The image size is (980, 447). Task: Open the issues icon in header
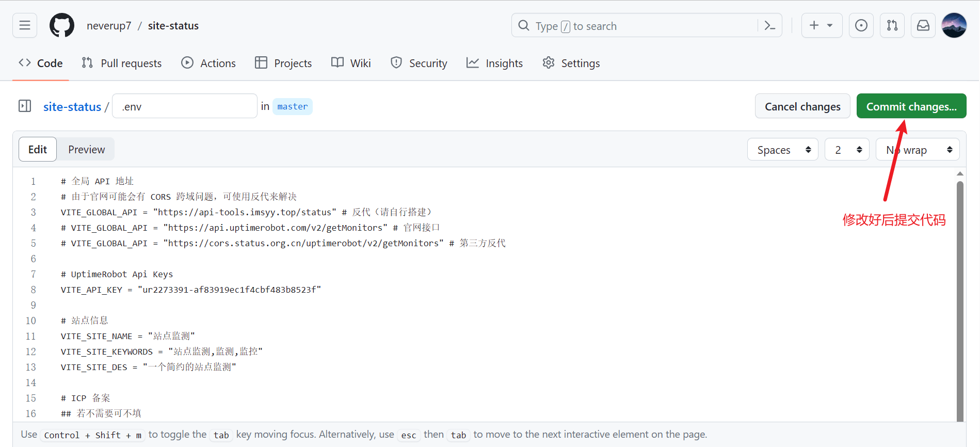861,25
